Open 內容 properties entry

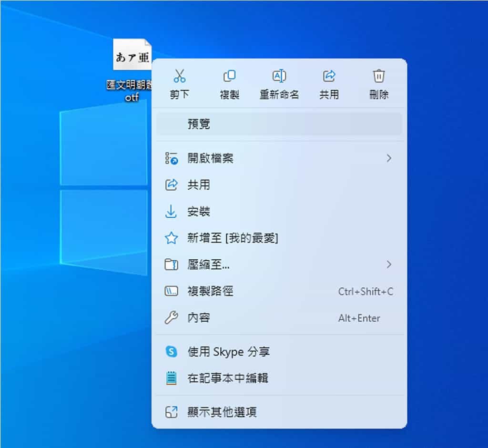tap(279, 318)
